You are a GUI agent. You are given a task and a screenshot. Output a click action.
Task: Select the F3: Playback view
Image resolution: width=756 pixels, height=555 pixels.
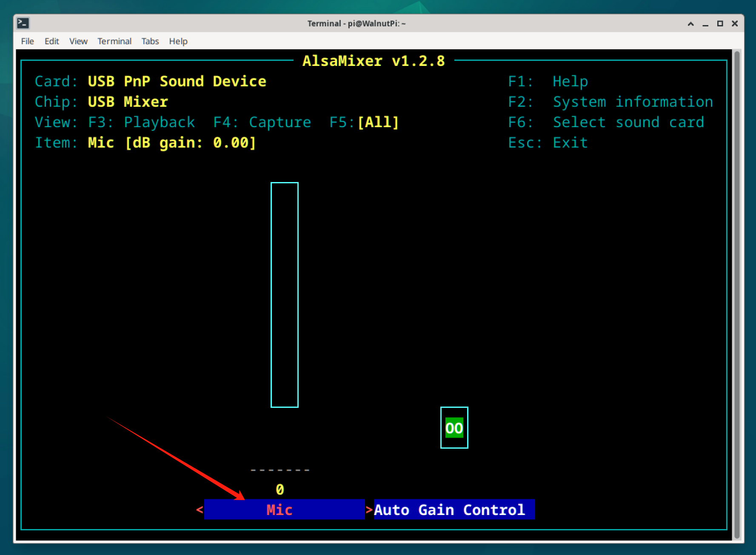[141, 122]
